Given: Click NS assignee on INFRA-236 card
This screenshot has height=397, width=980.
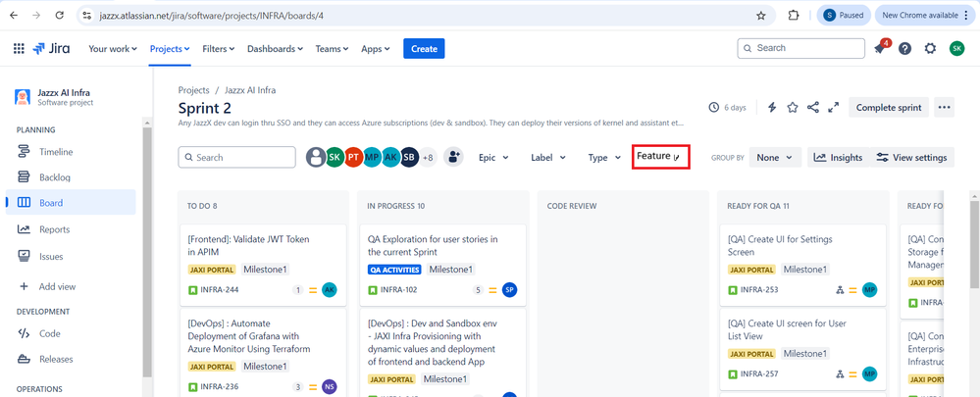Looking at the screenshot, I should 330,386.
